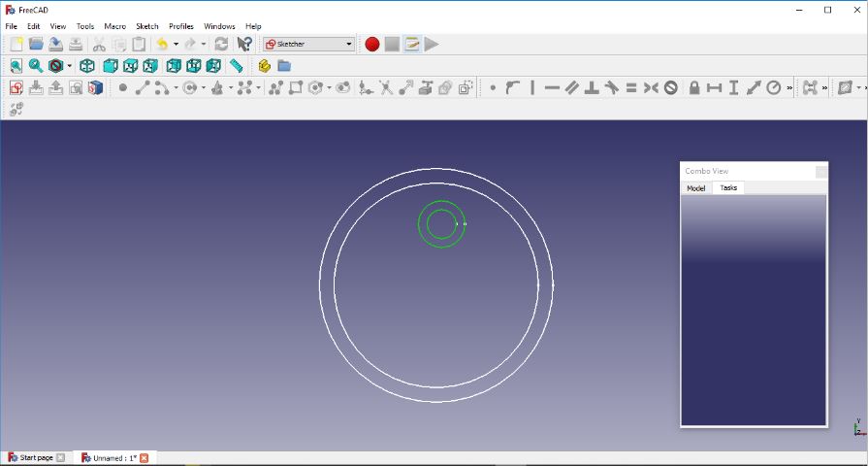The width and height of the screenshot is (868, 466).
Task: Expand the Polygon tool options arrow
Action: [x=330, y=87]
